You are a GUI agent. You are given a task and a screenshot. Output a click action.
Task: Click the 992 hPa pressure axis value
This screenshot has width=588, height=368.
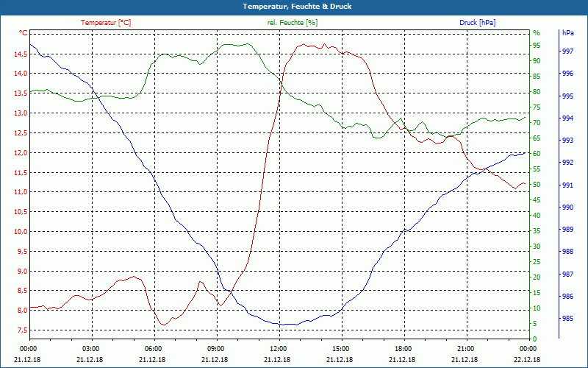567,163
